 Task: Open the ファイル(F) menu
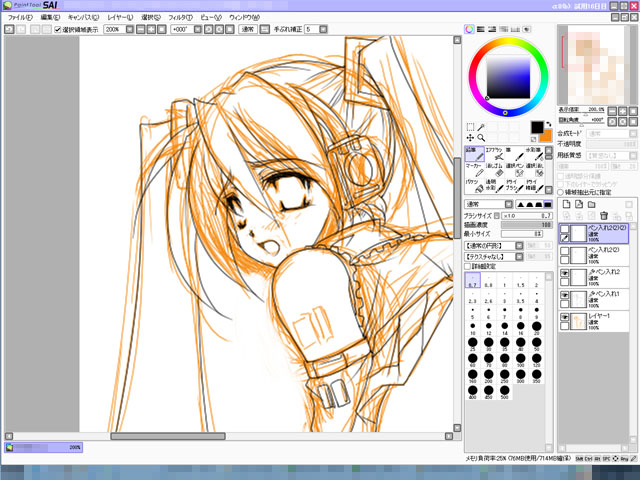point(20,18)
